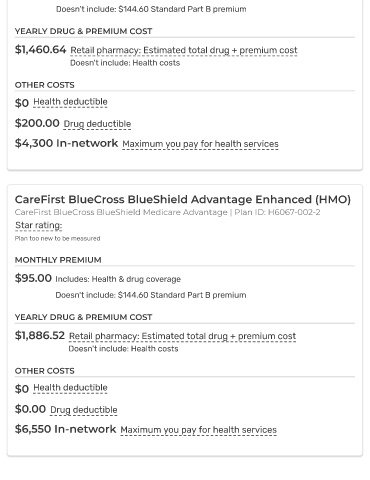
Task: Click Plan ID H6067-002-2 text
Action: 277,212
